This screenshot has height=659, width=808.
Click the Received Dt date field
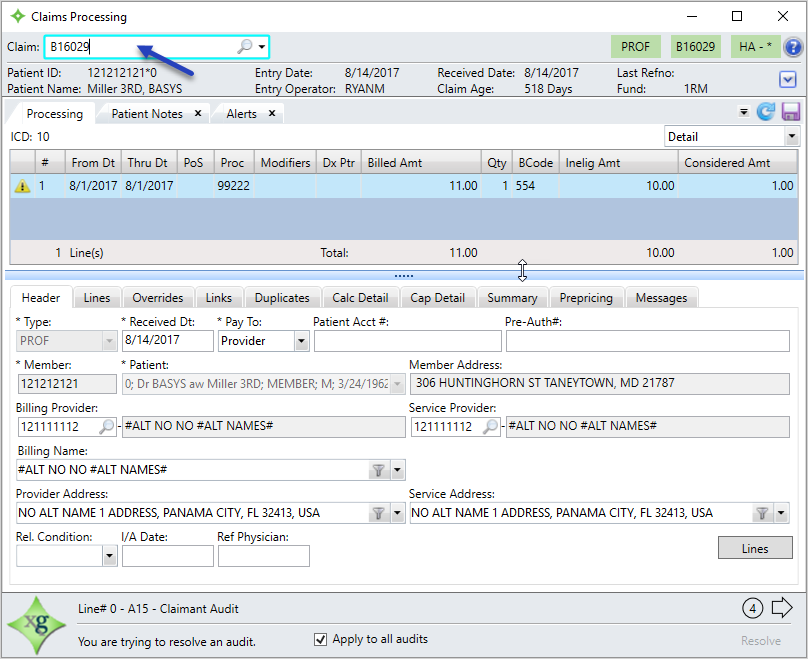(x=167, y=341)
